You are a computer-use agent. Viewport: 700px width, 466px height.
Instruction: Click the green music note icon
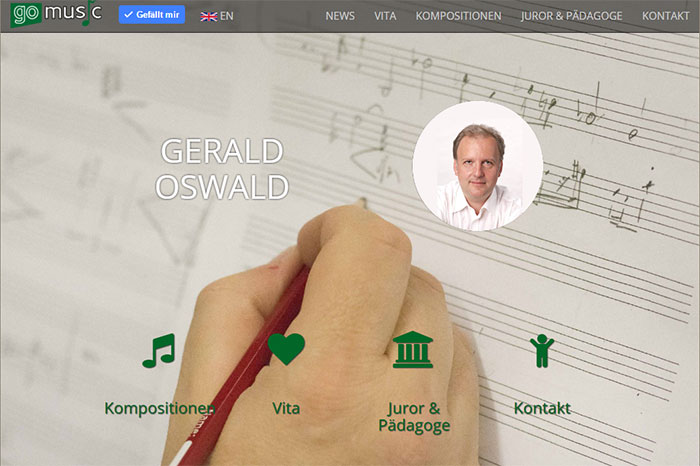[x=158, y=350]
